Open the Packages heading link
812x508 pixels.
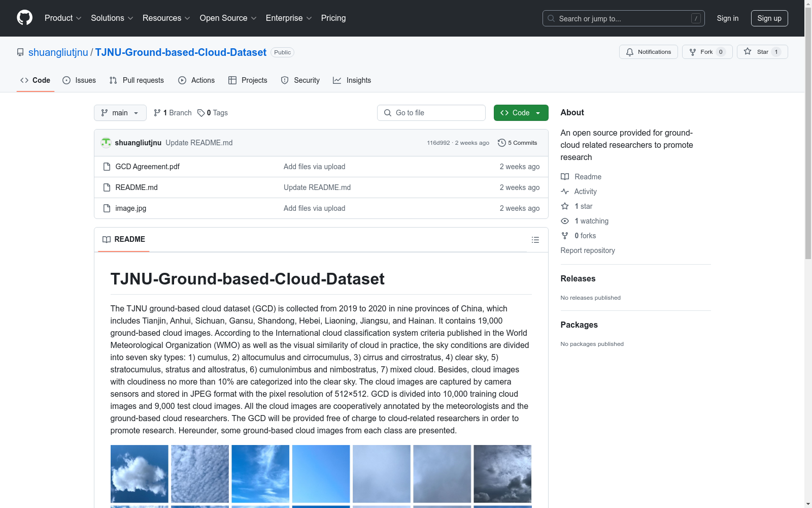579,325
